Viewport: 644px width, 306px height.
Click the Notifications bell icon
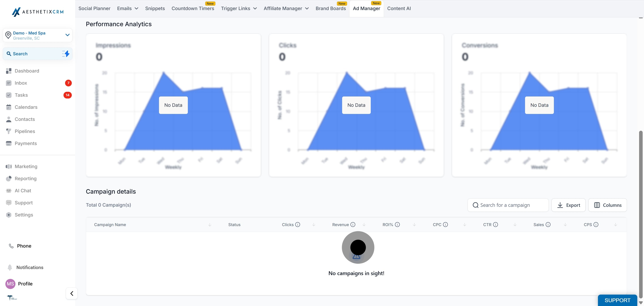tap(10, 267)
